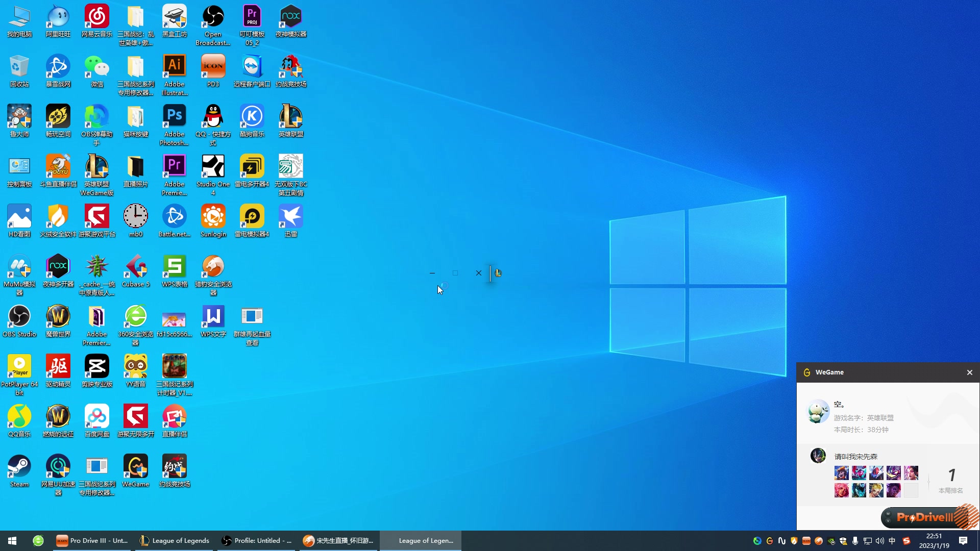Viewport: 980px width, 551px height.
Task: Open the 剪映专业版 (CapCut) icon
Action: (96, 366)
